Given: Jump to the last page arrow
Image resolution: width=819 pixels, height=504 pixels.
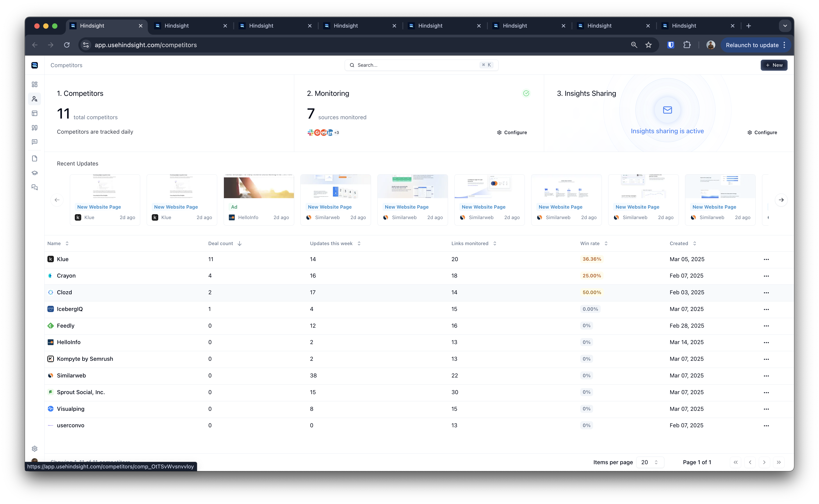Looking at the screenshot, I should 778,462.
